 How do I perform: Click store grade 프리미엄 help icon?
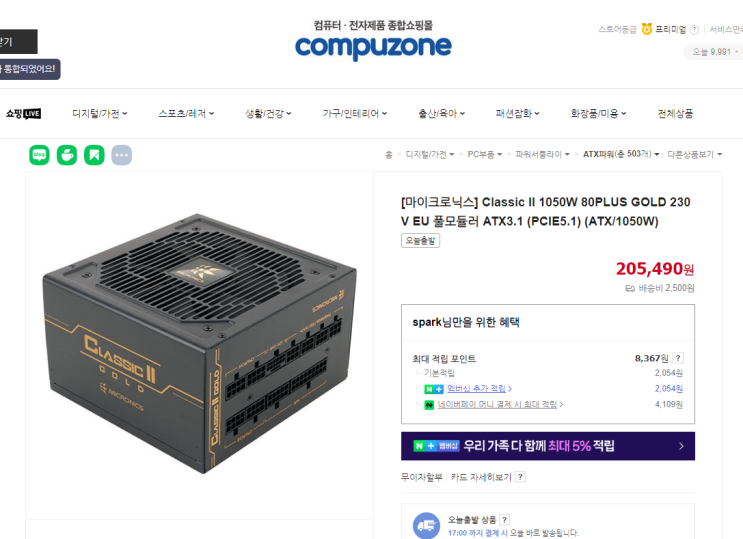[x=694, y=30]
